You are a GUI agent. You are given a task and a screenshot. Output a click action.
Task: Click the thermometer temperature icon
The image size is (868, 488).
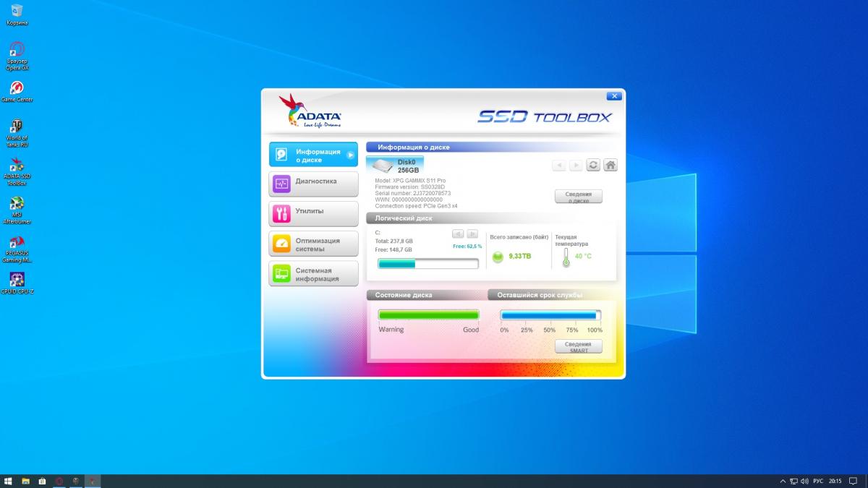(x=566, y=257)
